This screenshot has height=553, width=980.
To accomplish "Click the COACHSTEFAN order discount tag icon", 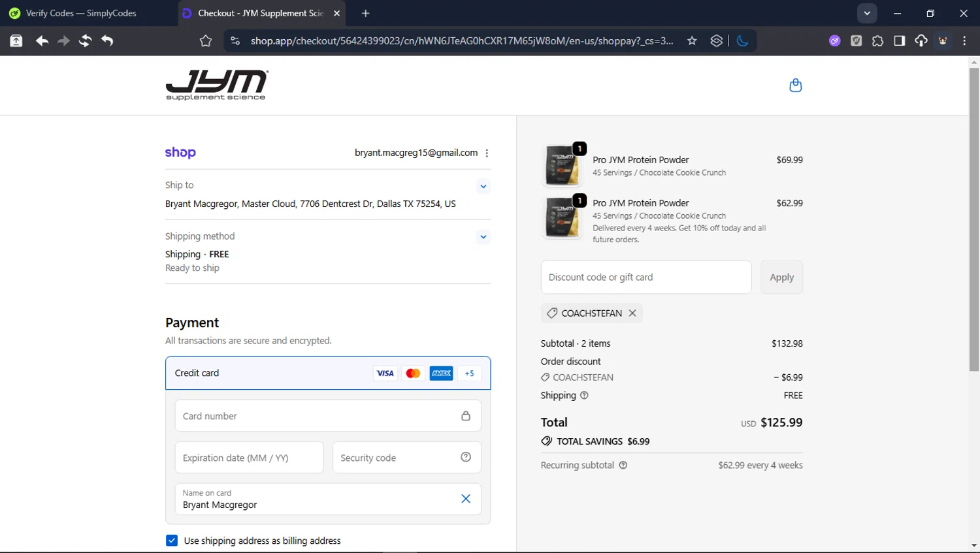I will pos(546,377).
